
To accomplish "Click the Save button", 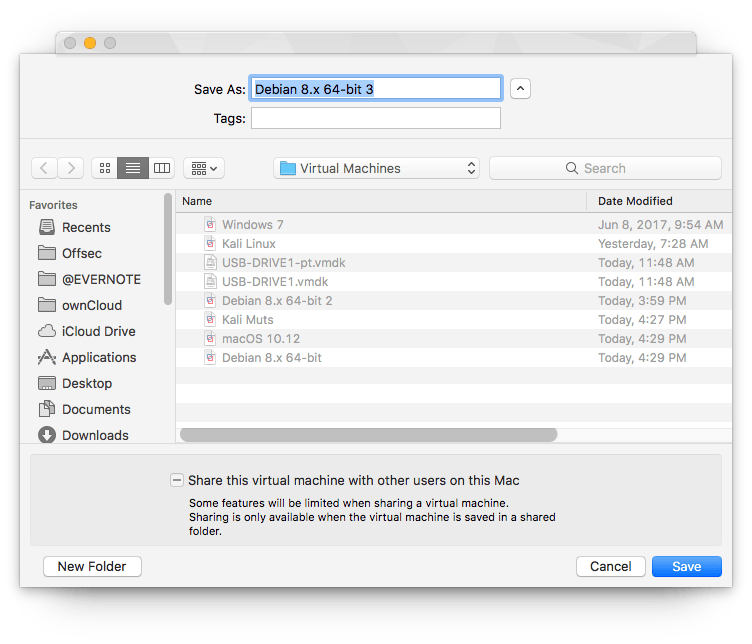I will coord(686,566).
